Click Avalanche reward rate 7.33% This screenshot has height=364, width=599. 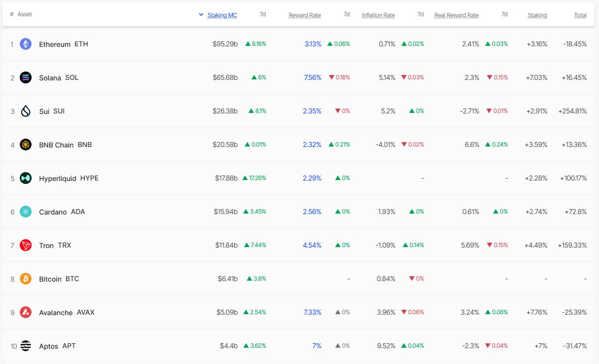pyautogui.click(x=312, y=312)
